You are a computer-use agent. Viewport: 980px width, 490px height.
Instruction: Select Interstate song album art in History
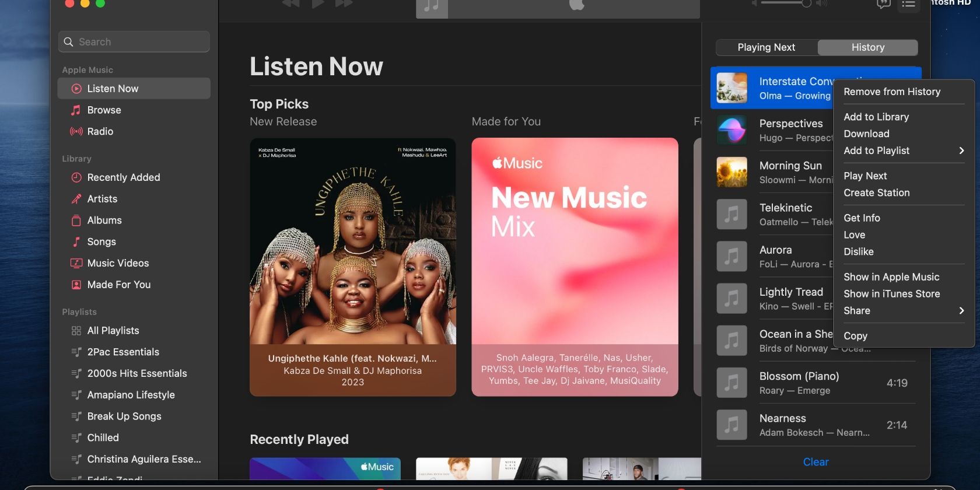pos(731,88)
